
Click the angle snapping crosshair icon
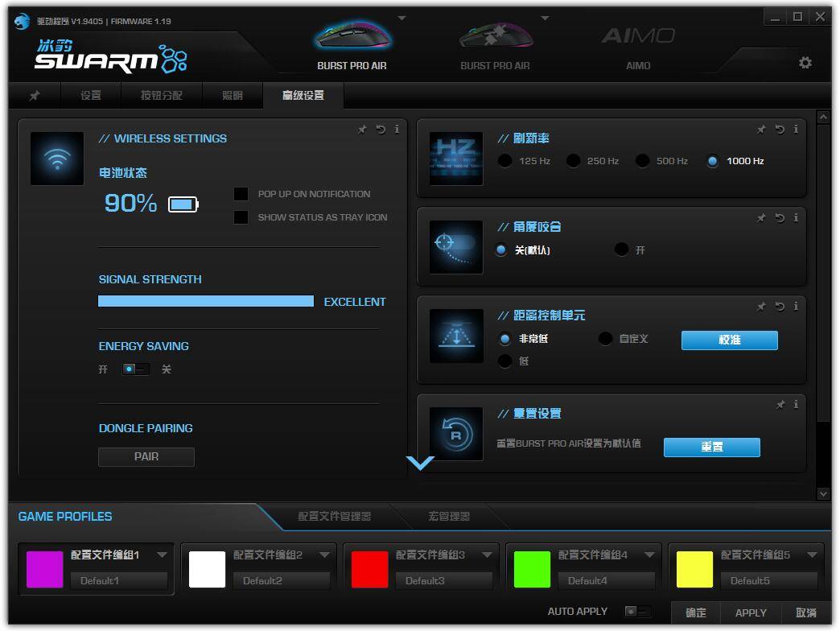(x=456, y=247)
